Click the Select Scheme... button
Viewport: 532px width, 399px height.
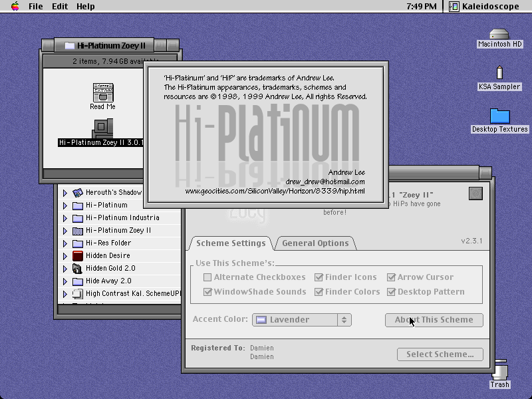pyautogui.click(x=440, y=354)
